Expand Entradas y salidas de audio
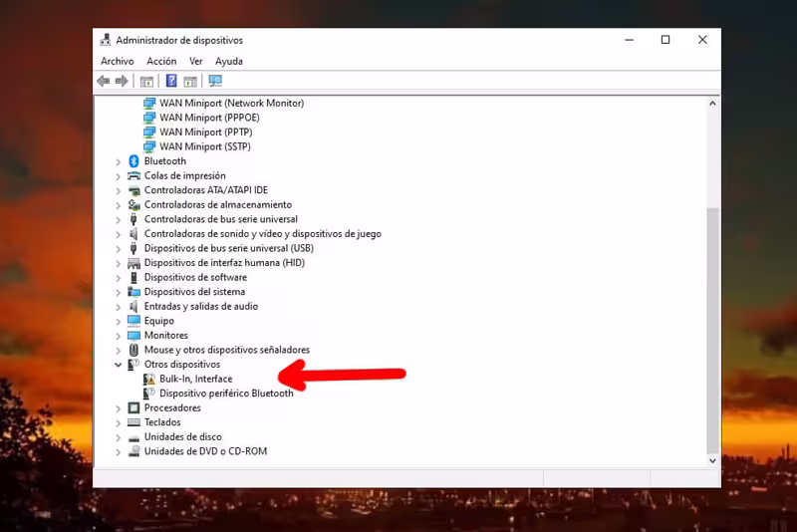Image resolution: width=797 pixels, height=532 pixels. point(118,307)
